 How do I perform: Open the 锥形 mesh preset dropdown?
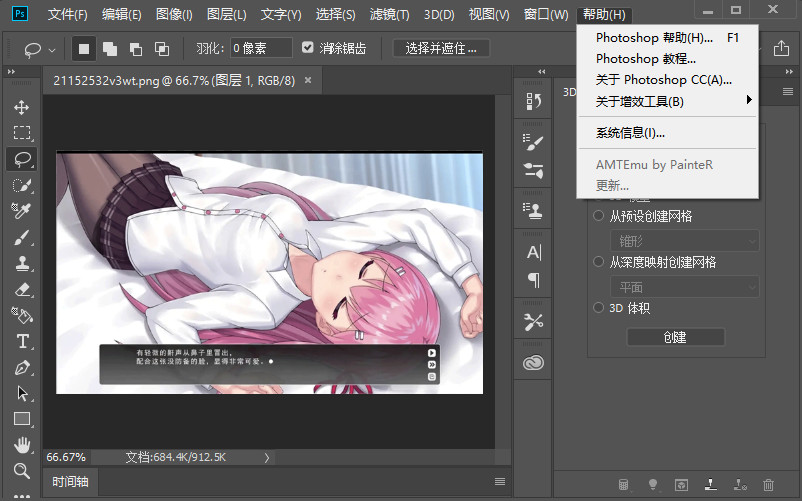(685, 241)
